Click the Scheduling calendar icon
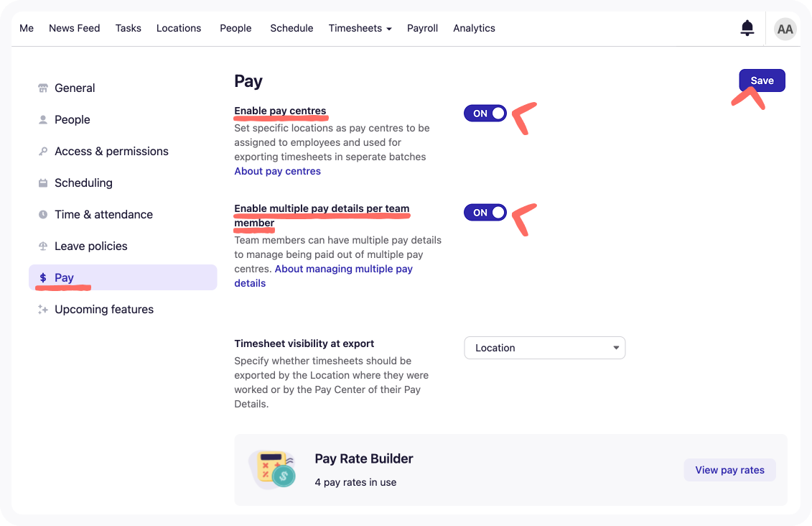812x526 pixels. coord(43,183)
